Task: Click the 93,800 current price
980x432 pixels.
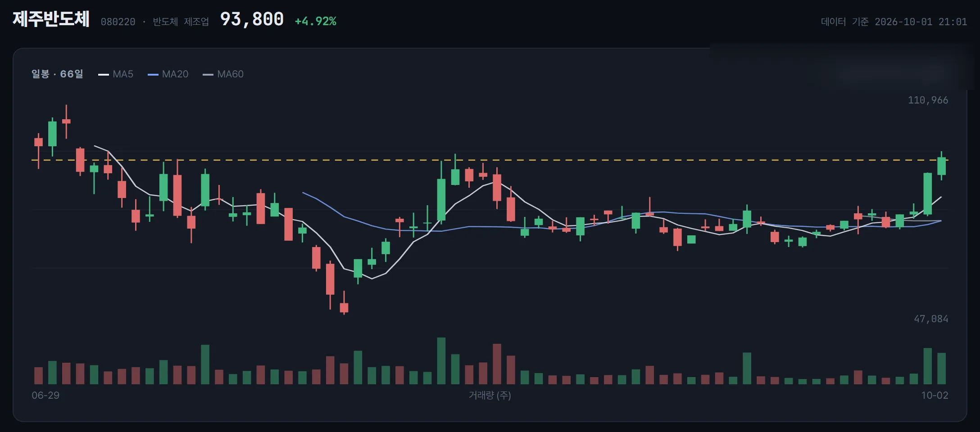Action: coord(252,19)
